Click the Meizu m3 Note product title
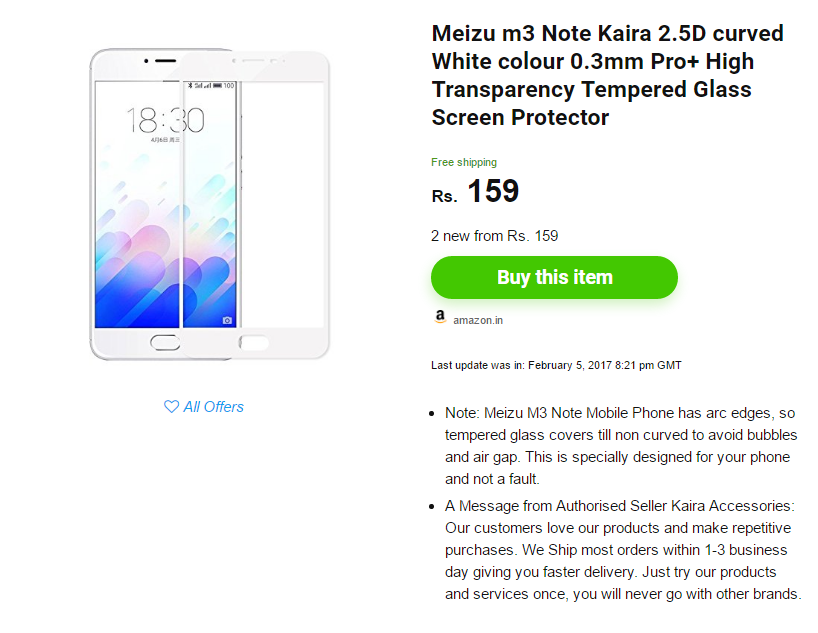 click(607, 75)
